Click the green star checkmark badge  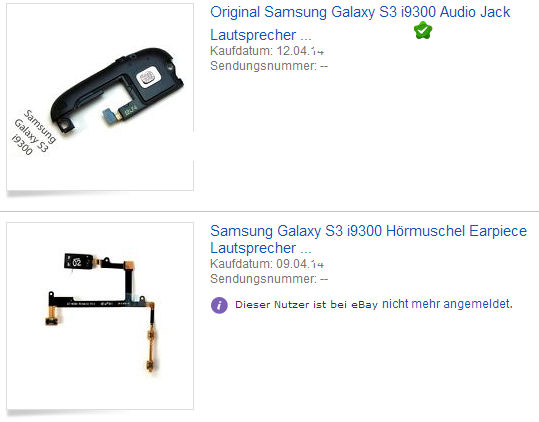pyautogui.click(x=423, y=30)
